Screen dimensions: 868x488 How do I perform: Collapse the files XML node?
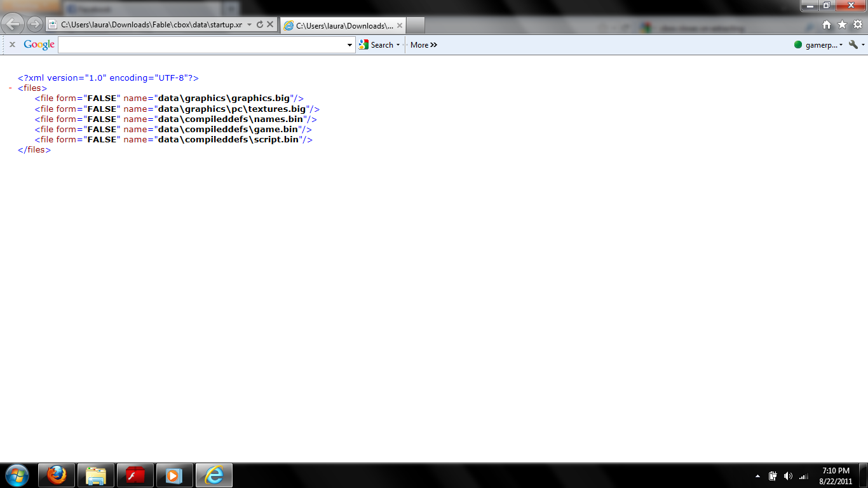click(x=10, y=88)
